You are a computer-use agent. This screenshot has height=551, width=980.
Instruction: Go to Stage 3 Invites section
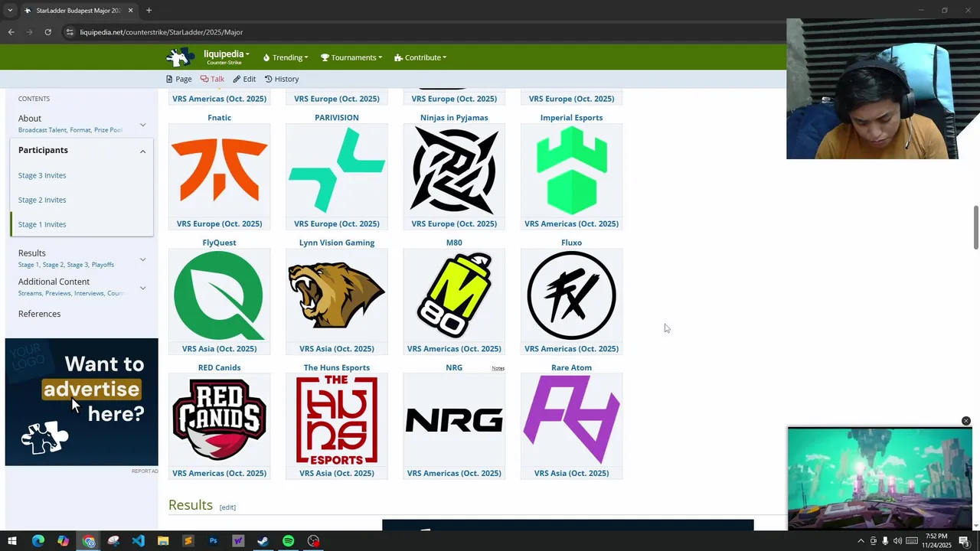pyautogui.click(x=42, y=175)
